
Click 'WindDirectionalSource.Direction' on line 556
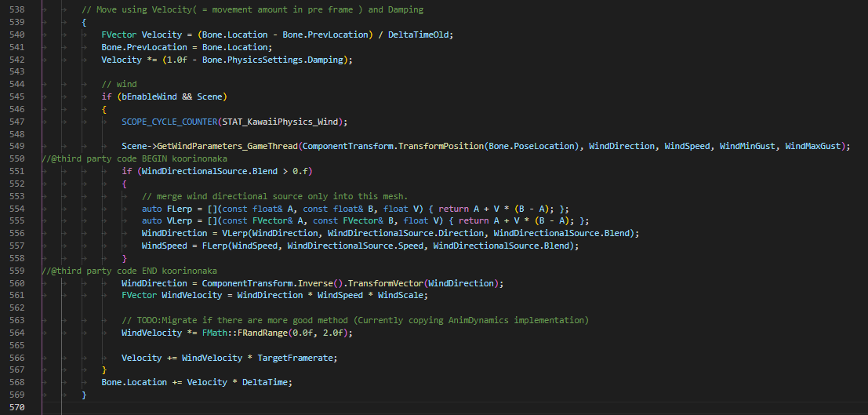click(405, 233)
